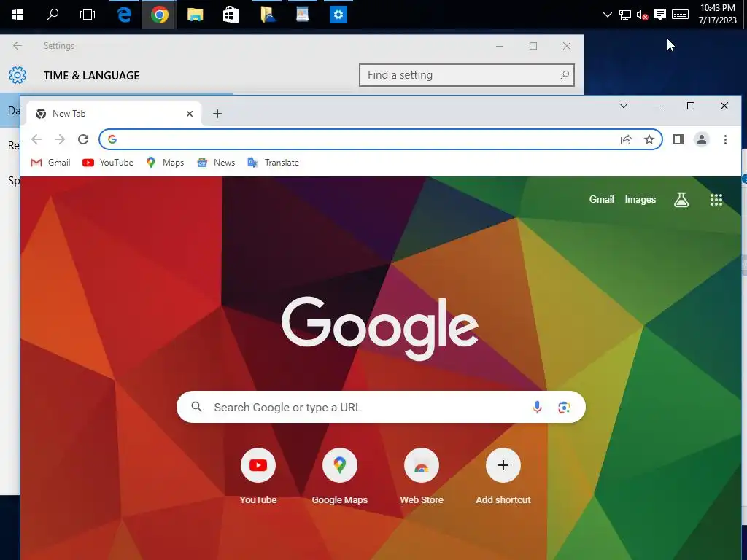Open Maps bookmark
Image resolution: width=747 pixels, height=560 pixels.
pos(165,163)
